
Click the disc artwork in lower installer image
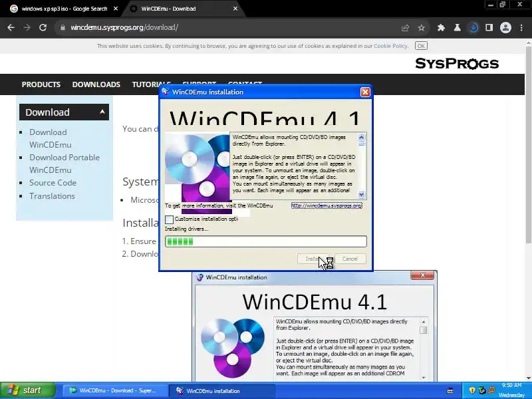pyautogui.click(x=233, y=347)
